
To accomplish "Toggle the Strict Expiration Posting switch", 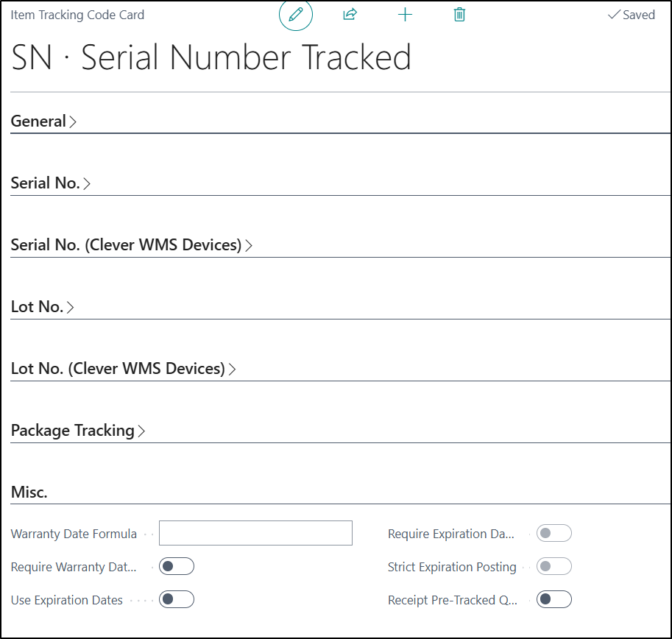I will coord(553,566).
